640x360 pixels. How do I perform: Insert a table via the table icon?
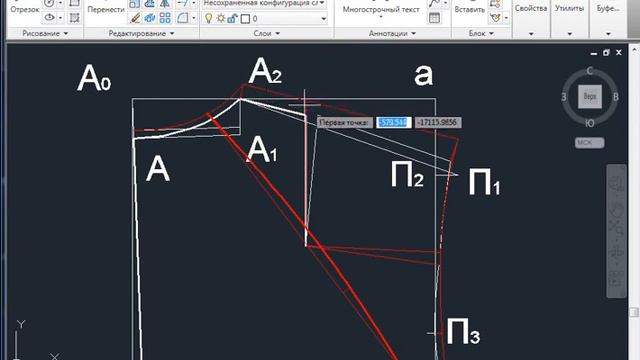coord(434,18)
